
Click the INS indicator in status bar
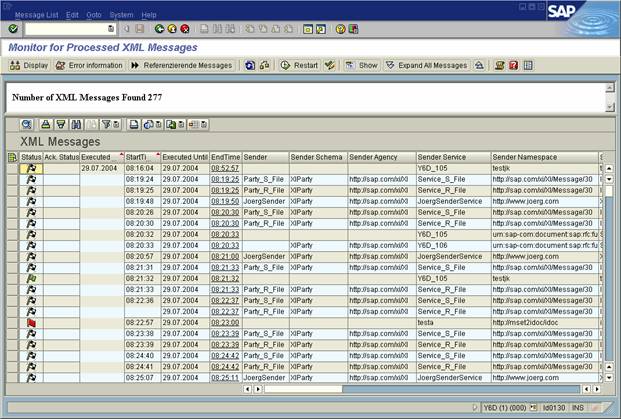(x=578, y=407)
